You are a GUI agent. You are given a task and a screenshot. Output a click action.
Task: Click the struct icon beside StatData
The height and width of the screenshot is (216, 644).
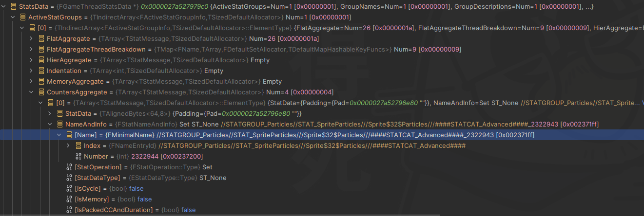[59, 114]
